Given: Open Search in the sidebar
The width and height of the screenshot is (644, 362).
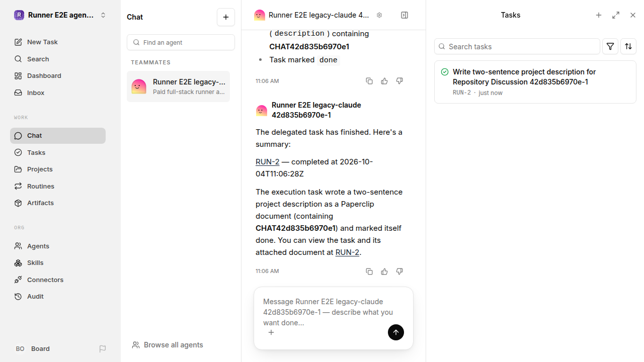Looking at the screenshot, I should (58, 59).
